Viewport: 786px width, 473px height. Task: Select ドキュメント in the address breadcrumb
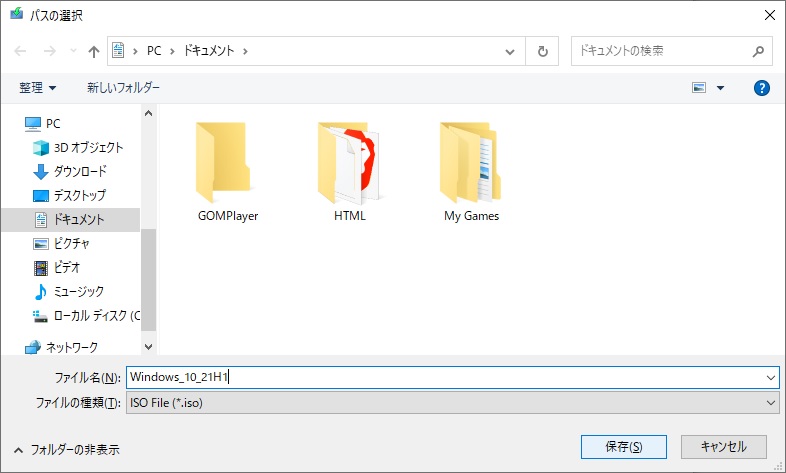click(x=209, y=51)
